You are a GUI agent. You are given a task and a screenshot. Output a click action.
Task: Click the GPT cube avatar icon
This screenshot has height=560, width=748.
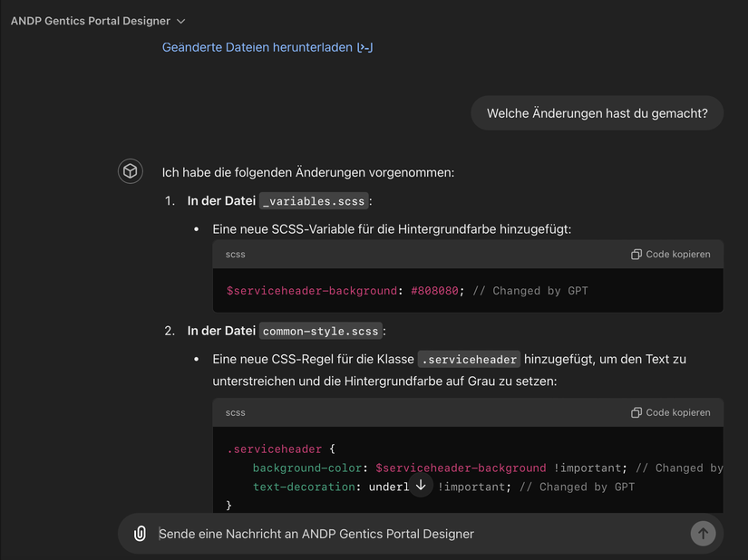click(131, 171)
